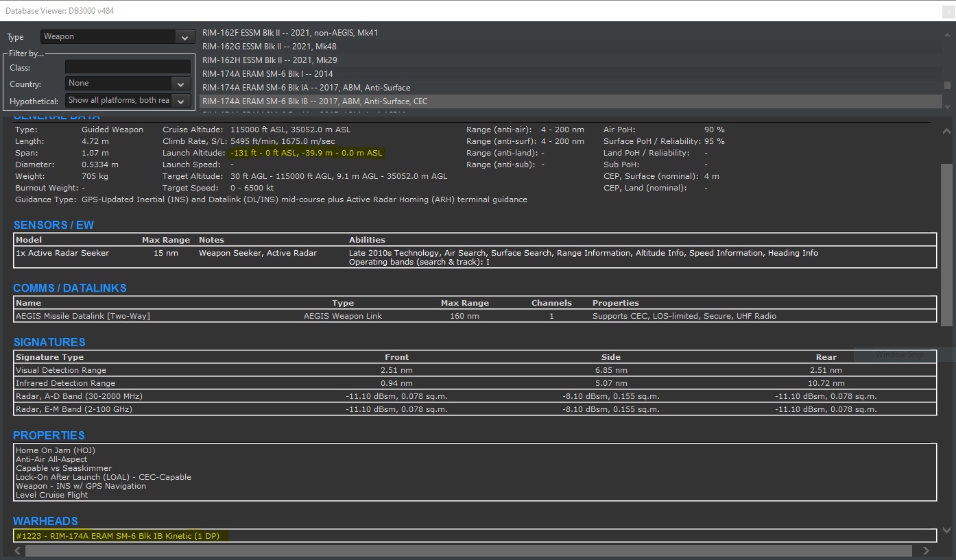The image size is (956, 560).
Task: Click the details pane scroll down arrow
Action: 946,530
